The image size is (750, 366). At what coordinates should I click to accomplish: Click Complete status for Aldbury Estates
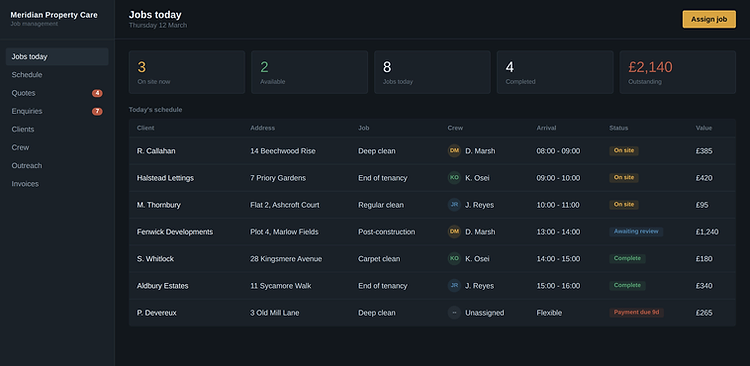(628, 286)
